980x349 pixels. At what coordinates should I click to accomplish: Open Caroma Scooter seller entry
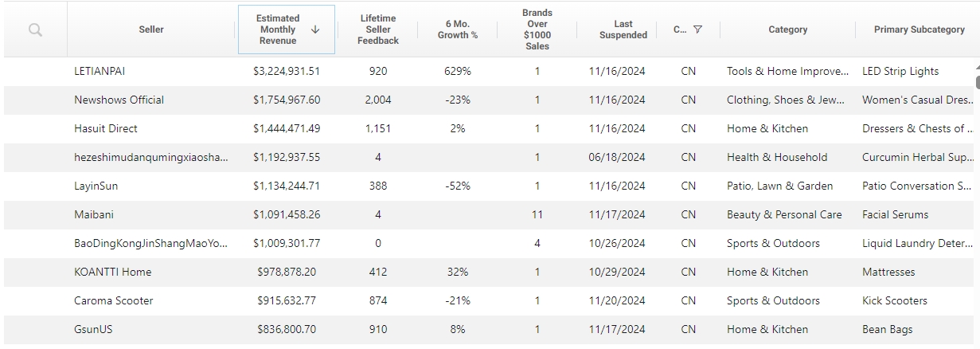[114, 300]
